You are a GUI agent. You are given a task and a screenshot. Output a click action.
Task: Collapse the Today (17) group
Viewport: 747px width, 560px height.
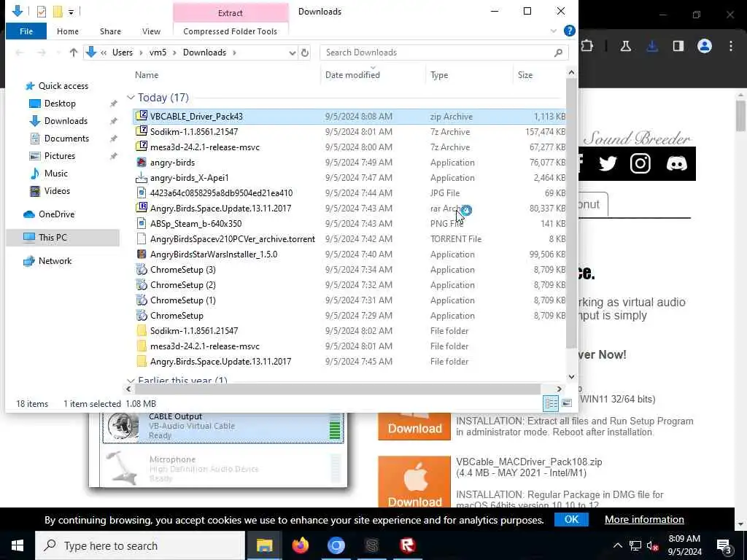point(131,98)
